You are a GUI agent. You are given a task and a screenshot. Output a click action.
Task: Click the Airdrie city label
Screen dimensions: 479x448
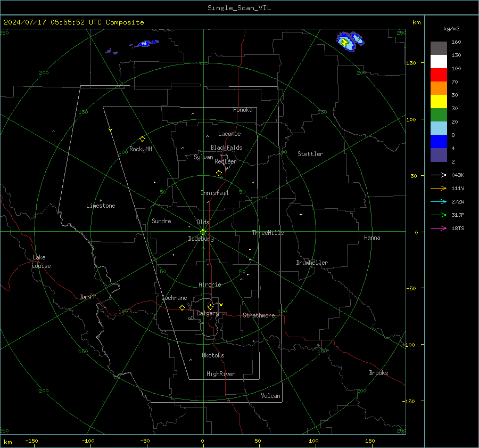210,284
